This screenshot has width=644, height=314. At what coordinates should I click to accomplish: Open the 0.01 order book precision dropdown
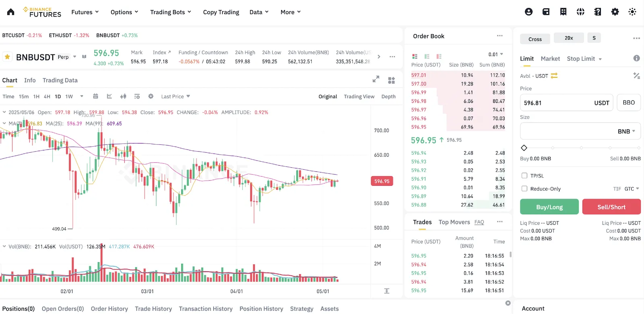(x=496, y=54)
